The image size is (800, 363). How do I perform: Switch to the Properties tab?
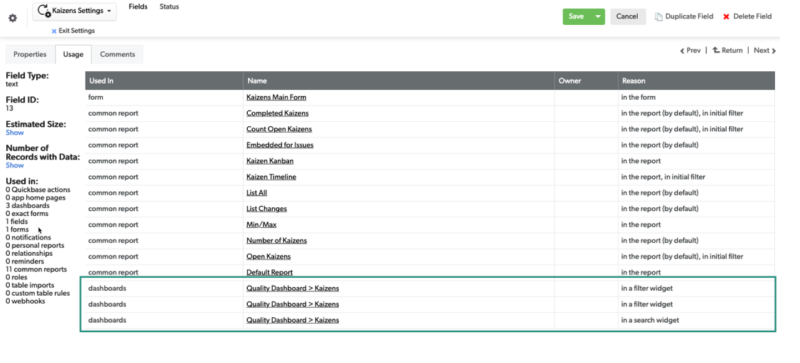coord(30,54)
